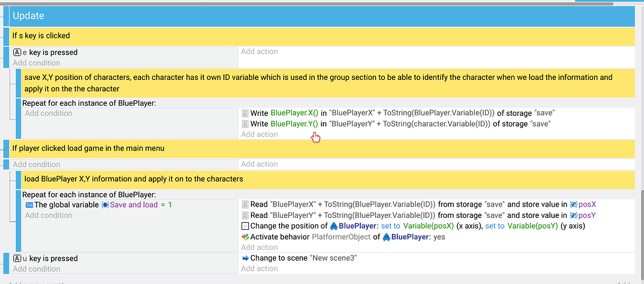Add an action below Activate behavior PlatformerObject
Image resolution: width=644 pixels, height=284 pixels.
(259, 247)
